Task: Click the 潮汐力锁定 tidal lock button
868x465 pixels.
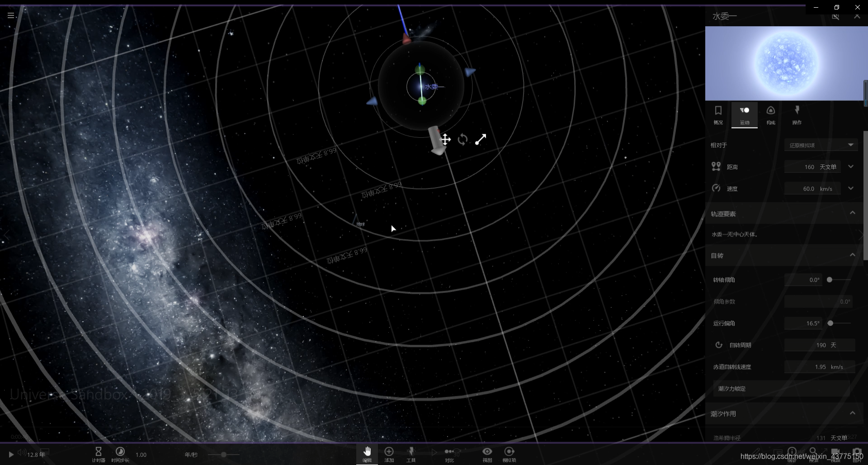Action: 782,389
